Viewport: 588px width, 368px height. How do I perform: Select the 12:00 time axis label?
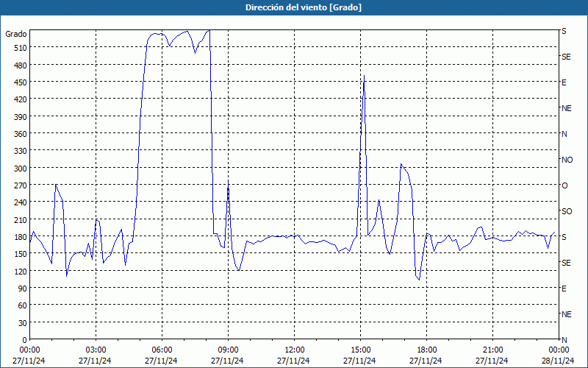295,350
